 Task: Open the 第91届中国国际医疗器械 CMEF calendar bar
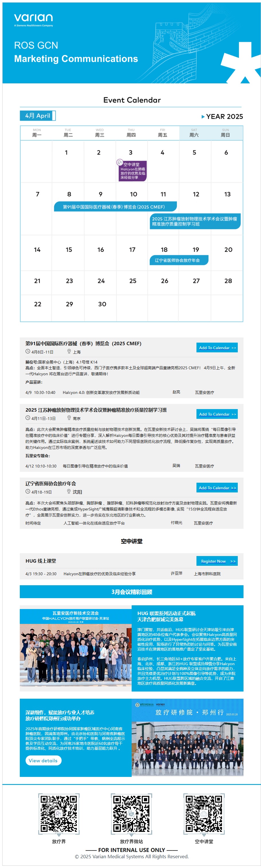(115, 207)
